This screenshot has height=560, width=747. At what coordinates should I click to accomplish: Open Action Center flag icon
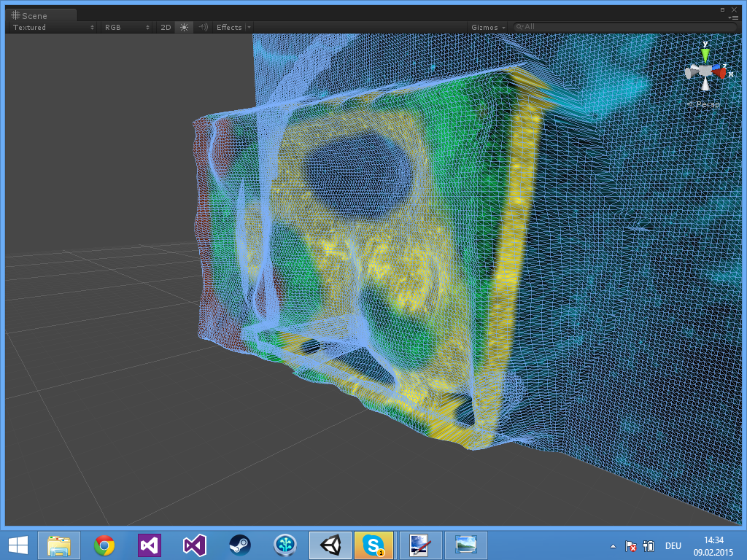[631, 546]
